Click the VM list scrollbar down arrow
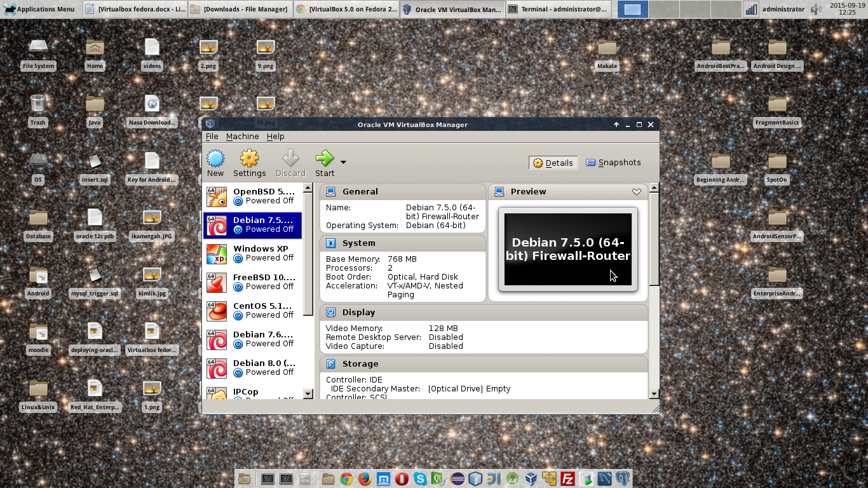This screenshot has height=488, width=868. pos(308,394)
